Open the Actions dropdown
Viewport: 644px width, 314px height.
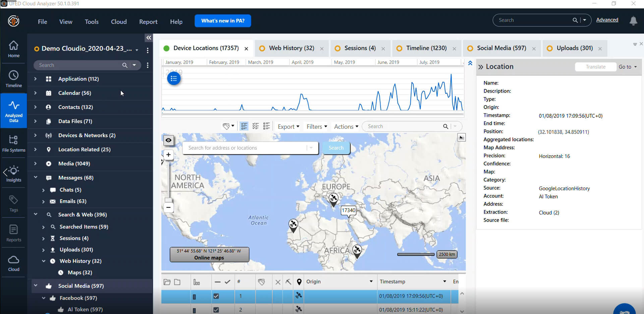pyautogui.click(x=346, y=126)
